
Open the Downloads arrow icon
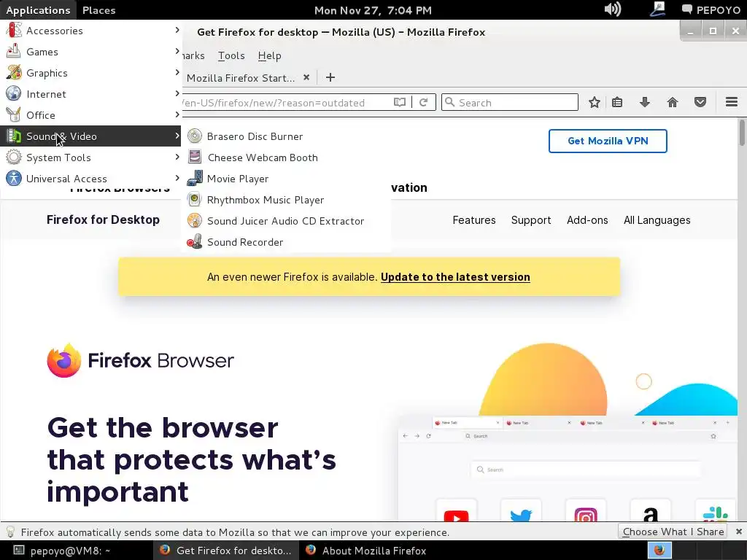point(645,102)
